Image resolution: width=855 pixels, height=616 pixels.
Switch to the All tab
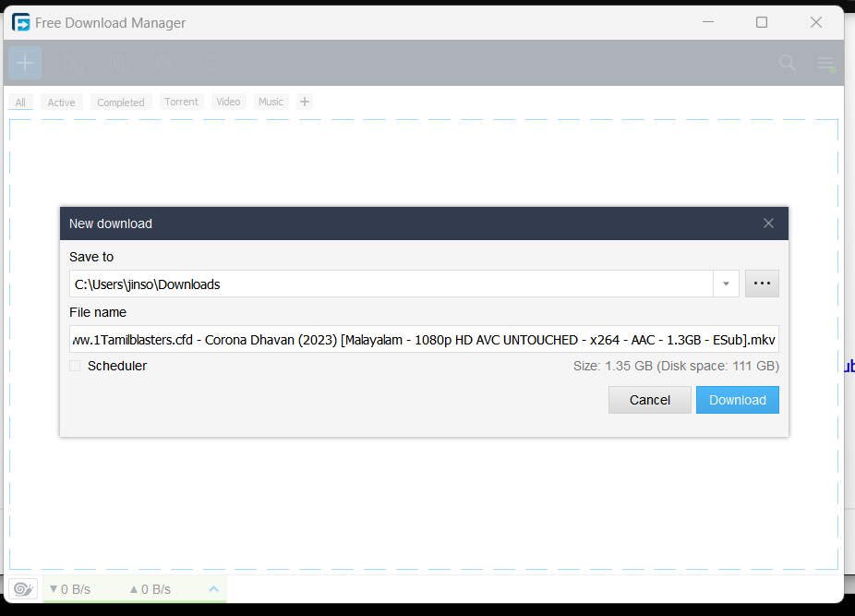[x=20, y=102]
